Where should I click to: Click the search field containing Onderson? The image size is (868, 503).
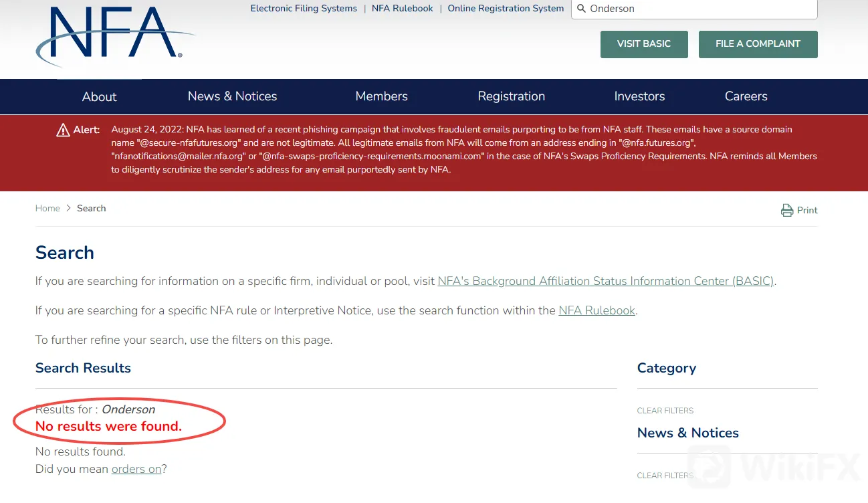tap(694, 9)
